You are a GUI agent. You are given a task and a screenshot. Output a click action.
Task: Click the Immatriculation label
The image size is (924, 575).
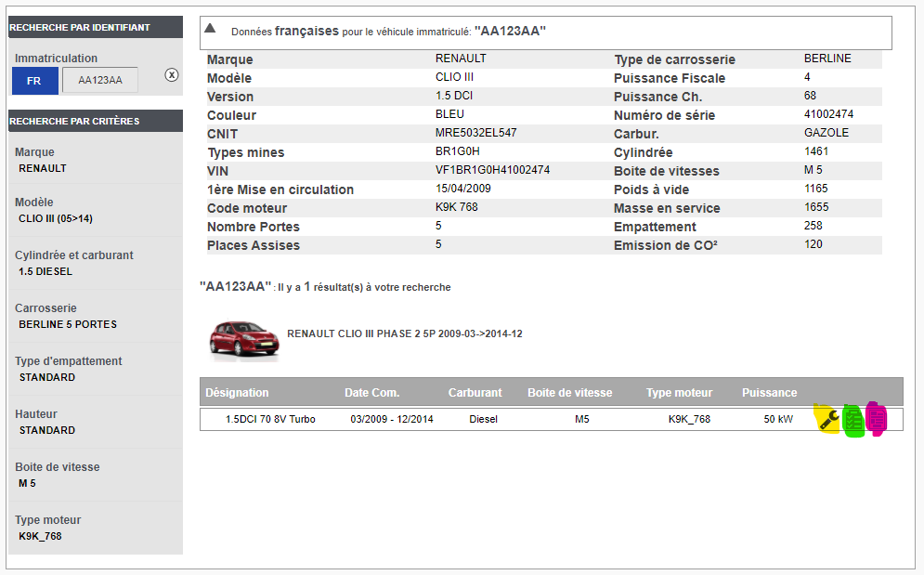pyautogui.click(x=56, y=59)
